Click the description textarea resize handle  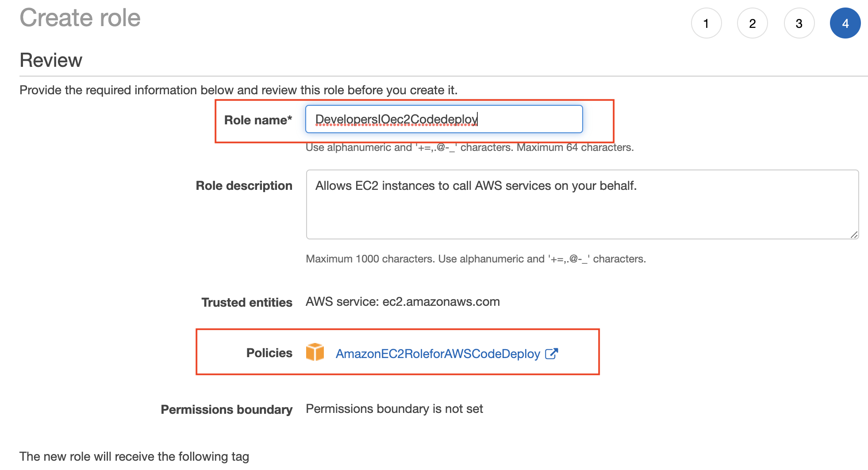click(x=854, y=235)
